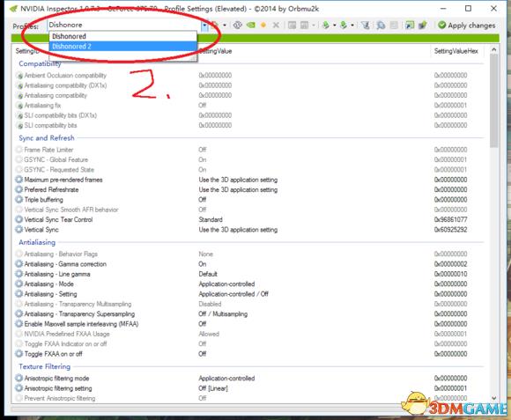Collapse the Sync and Refresh group header

point(47,138)
